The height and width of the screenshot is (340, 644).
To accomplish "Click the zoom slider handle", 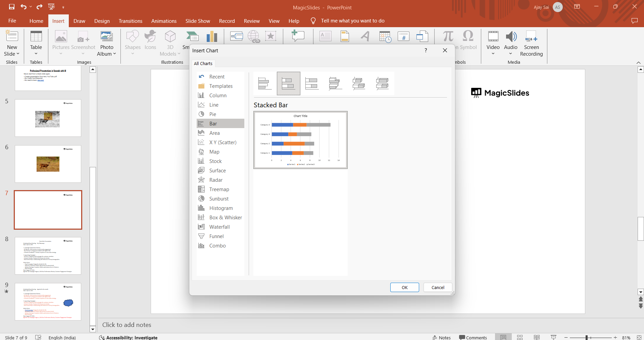I will point(586,338).
